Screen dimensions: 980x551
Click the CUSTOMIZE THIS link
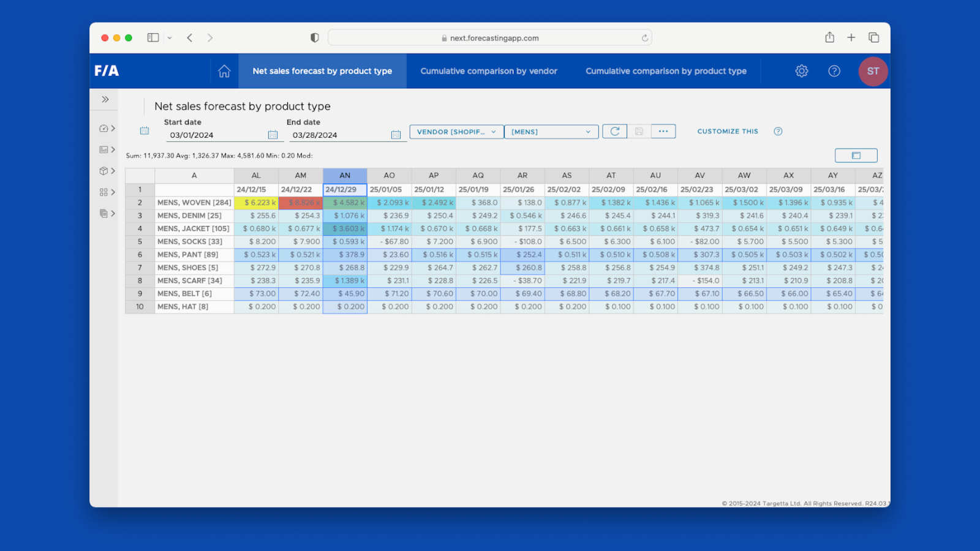click(728, 131)
